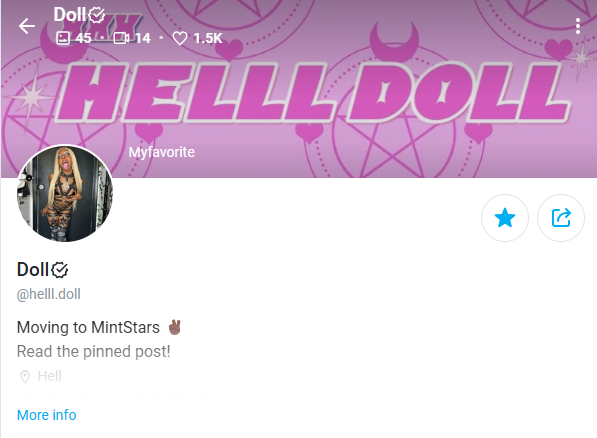Click the Read the pinned post text
The width and height of the screenshot is (597, 438).
93,352
